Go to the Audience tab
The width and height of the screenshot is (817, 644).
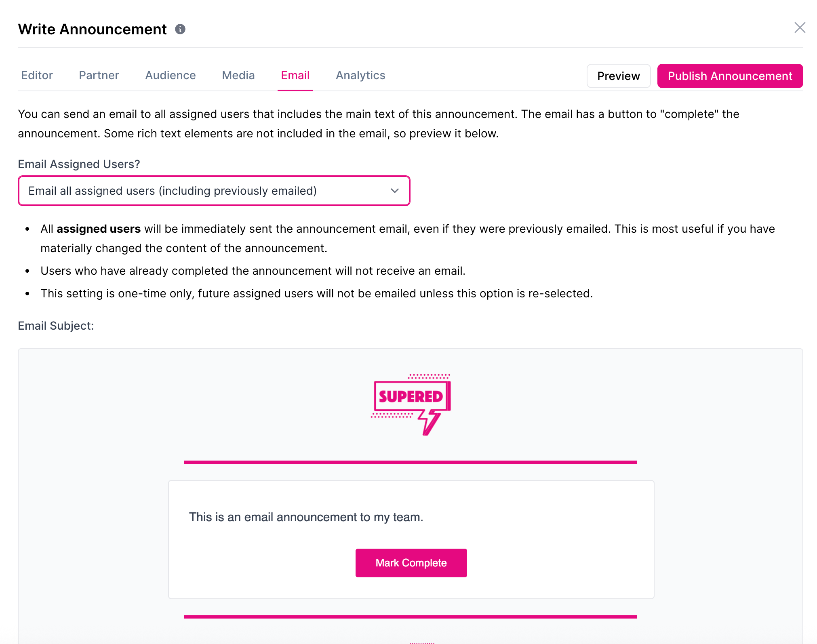171,75
